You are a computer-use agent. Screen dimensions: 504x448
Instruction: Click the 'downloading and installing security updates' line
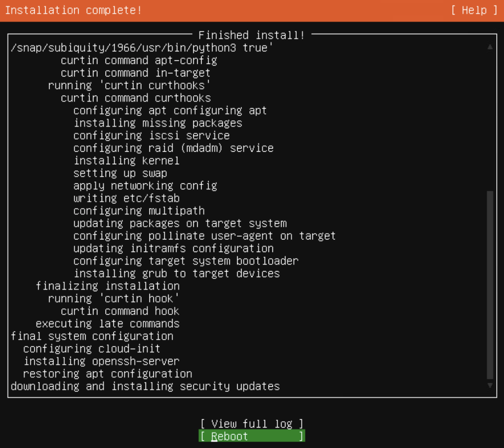coord(145,386)
